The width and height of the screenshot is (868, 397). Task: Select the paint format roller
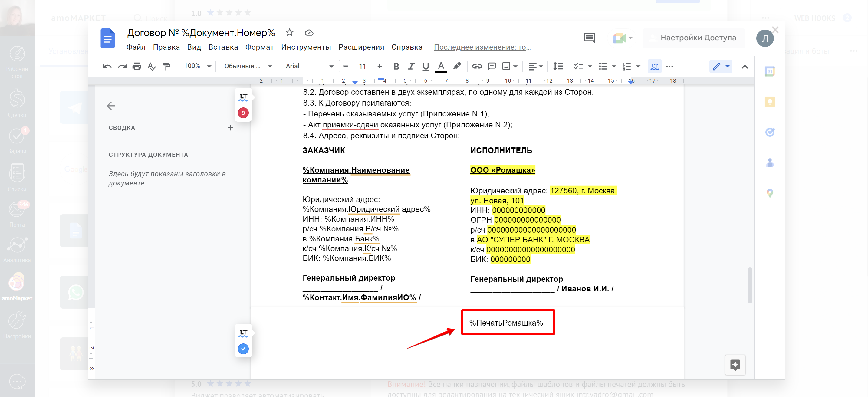pyautogui.click(x=167, y=66)
